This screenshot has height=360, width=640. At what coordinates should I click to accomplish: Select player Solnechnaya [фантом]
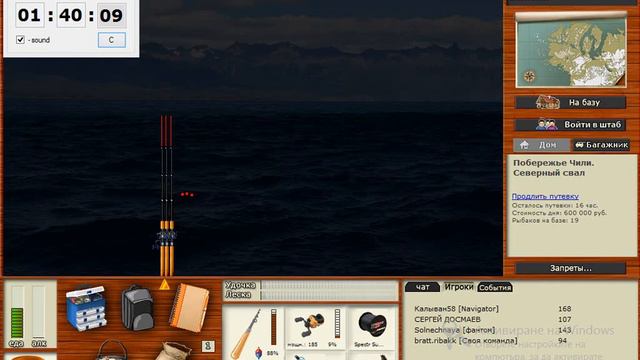(455, 330)
